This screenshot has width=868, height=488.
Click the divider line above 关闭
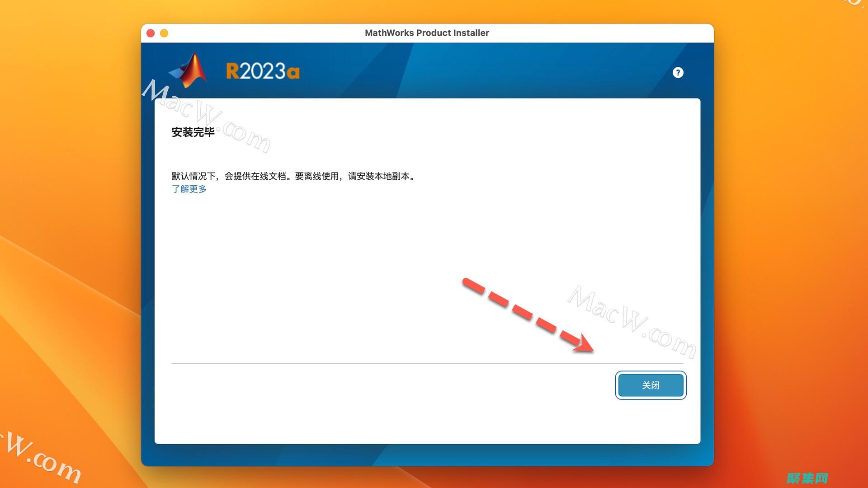click(427, 362)
